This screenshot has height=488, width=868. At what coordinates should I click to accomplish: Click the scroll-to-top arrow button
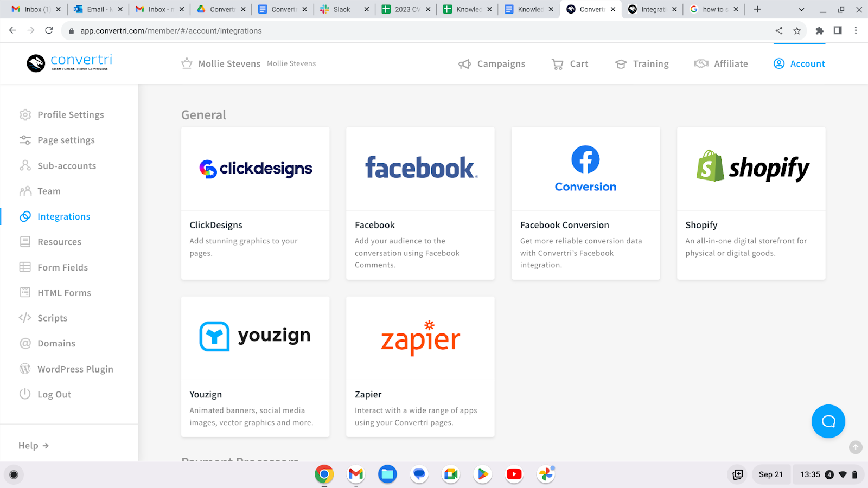tap(856, 447)
